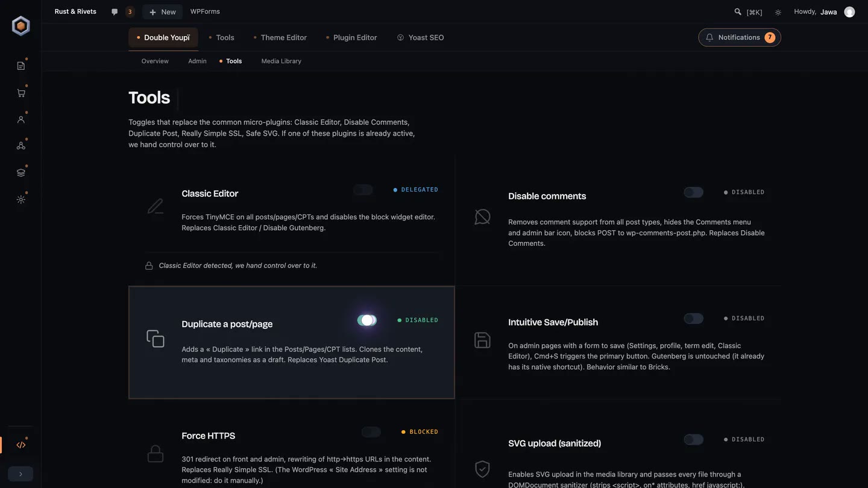The height and width of the screenshot is (488, 868).
Task: Click the Howdy, Jawa account text
Action: coord(816,11)
